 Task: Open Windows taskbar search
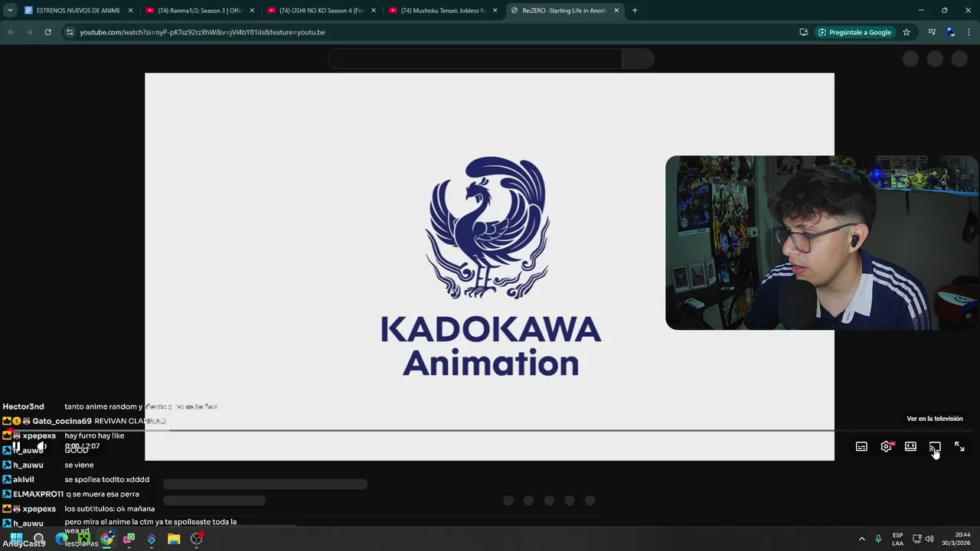pyautogui.click(x=38, y=539)
